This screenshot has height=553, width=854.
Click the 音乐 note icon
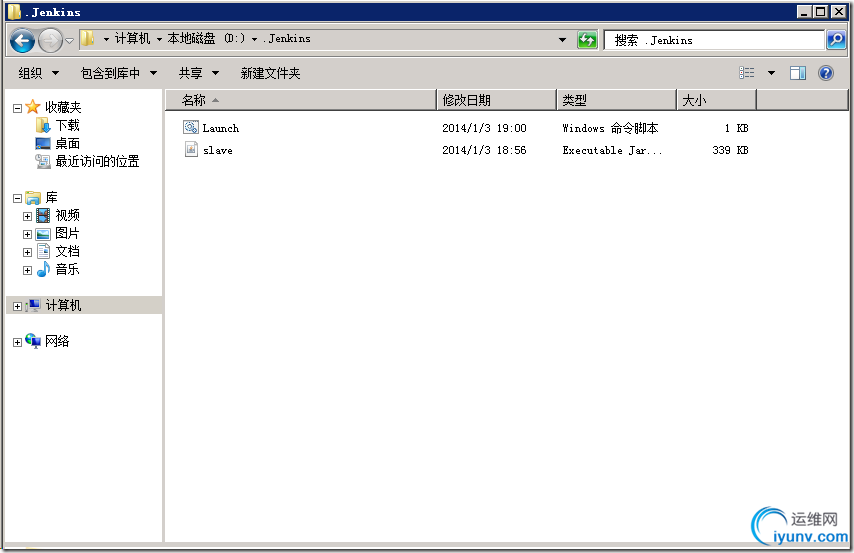coord(43,269)
